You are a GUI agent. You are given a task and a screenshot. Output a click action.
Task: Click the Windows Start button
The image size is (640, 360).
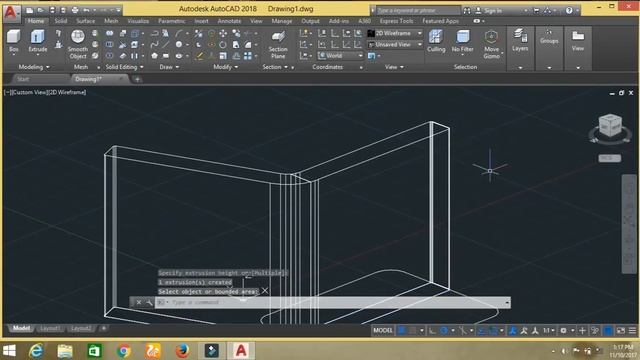[9, 351]
